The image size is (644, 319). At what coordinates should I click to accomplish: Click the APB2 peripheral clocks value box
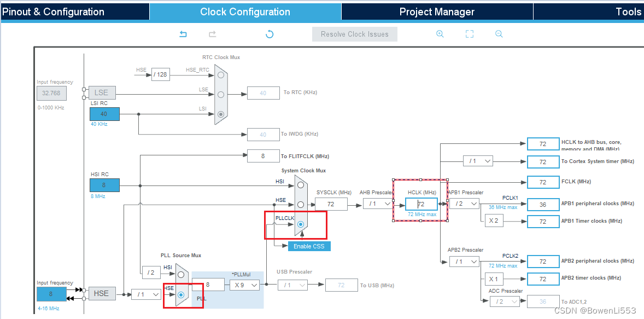[x=543, y=262]
